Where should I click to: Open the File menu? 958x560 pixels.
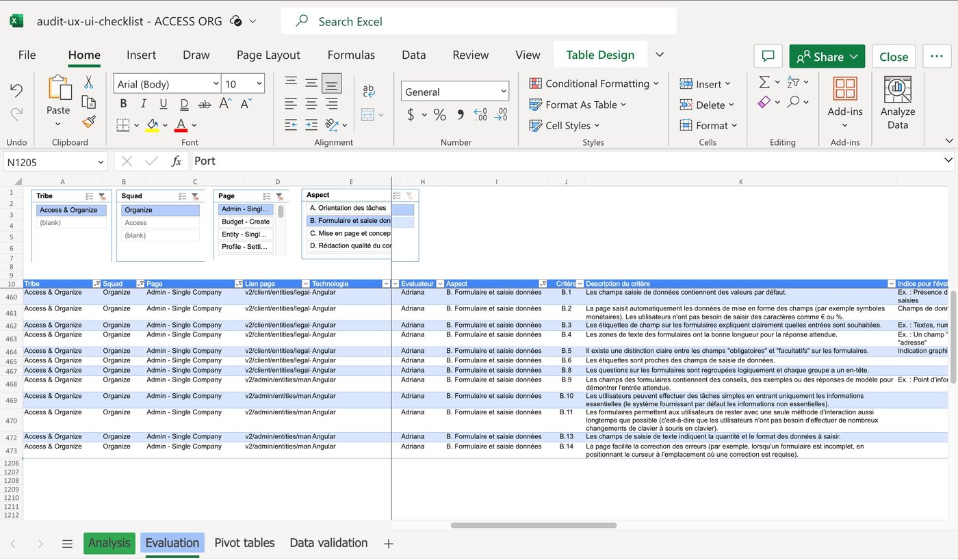pos(27,55)
